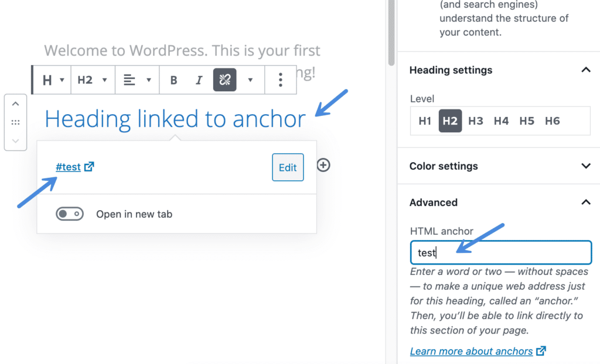This screenshot has width=600, height=364.
Task: Move block down with arrow
Action: 16,140
